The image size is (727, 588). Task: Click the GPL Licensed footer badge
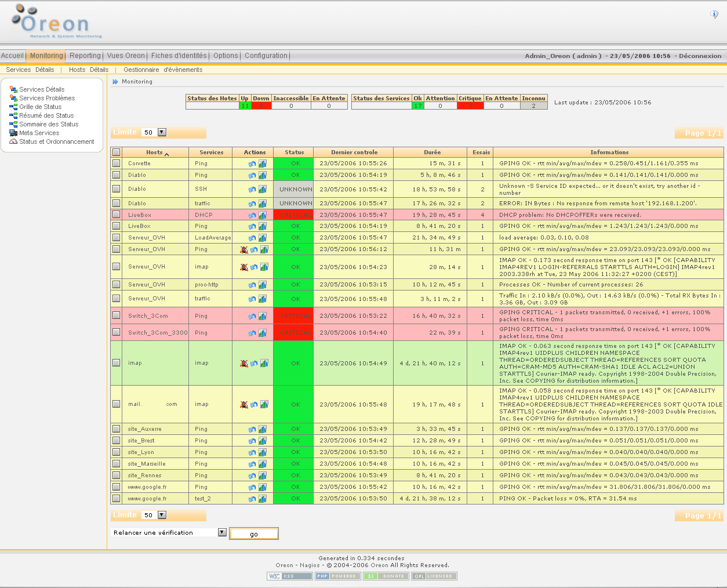point(434,576)
